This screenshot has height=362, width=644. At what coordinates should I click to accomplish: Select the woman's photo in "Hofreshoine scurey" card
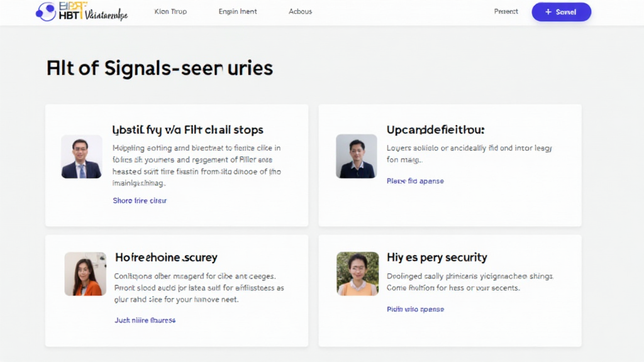84,274
